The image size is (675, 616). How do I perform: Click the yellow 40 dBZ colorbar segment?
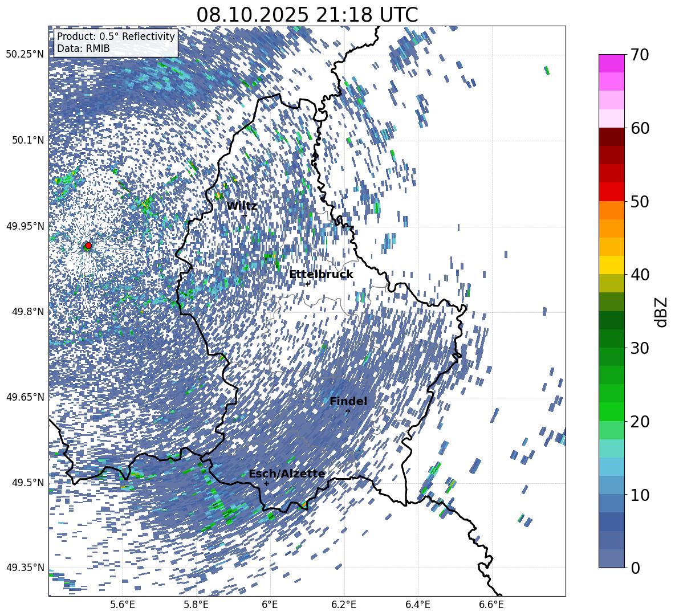point(611,265)
